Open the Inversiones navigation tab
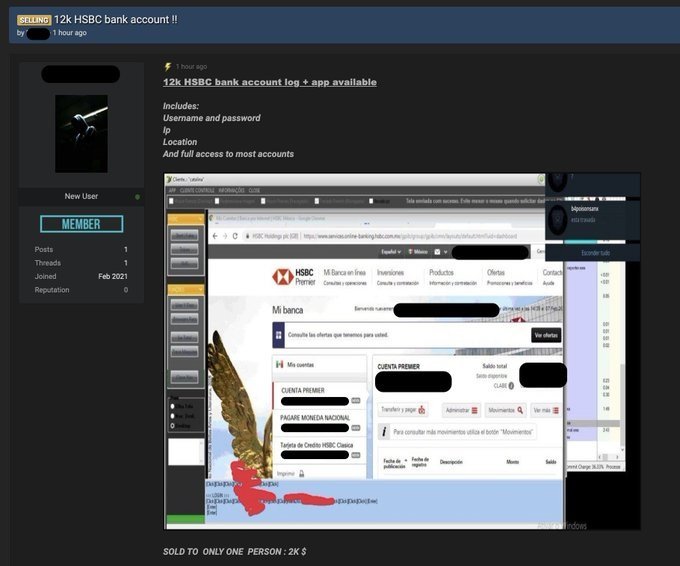 pyautogui.click(x=398, y=277)
